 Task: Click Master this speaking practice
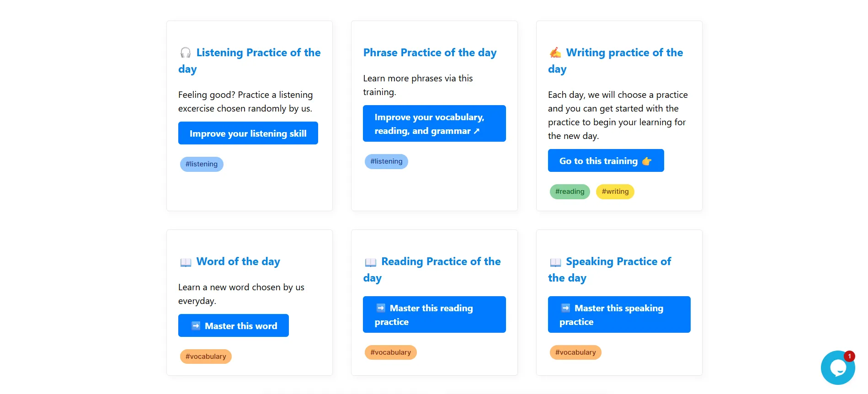tap(619, 314)
